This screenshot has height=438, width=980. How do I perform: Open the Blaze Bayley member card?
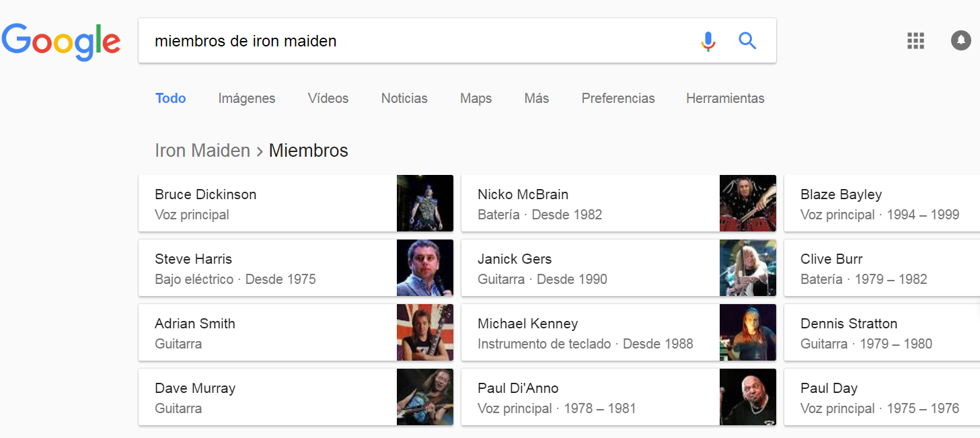pyautogui.click(x=881, y=203)
